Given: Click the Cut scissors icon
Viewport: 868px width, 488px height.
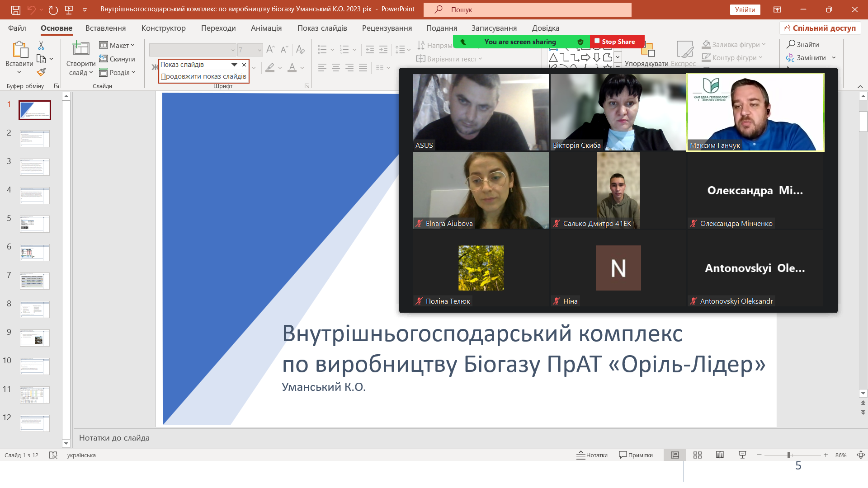Looking at the screenshot, I should 41,46.
